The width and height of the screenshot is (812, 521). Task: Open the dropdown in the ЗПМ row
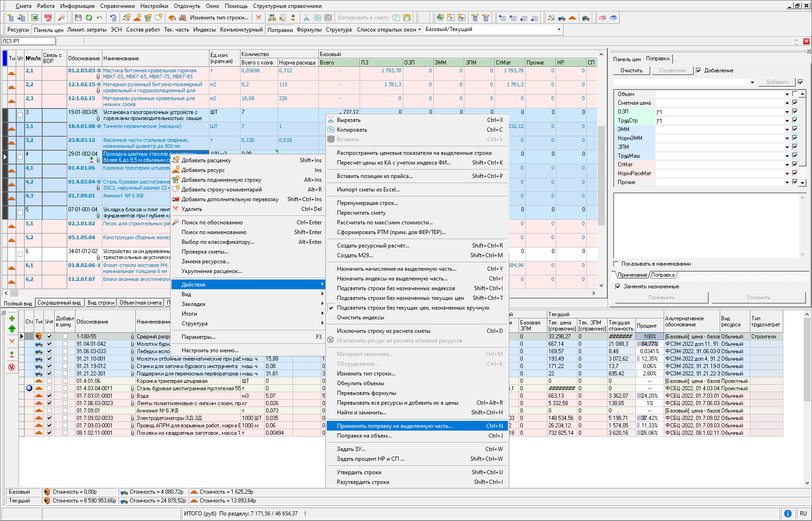[x=787, y=147]
